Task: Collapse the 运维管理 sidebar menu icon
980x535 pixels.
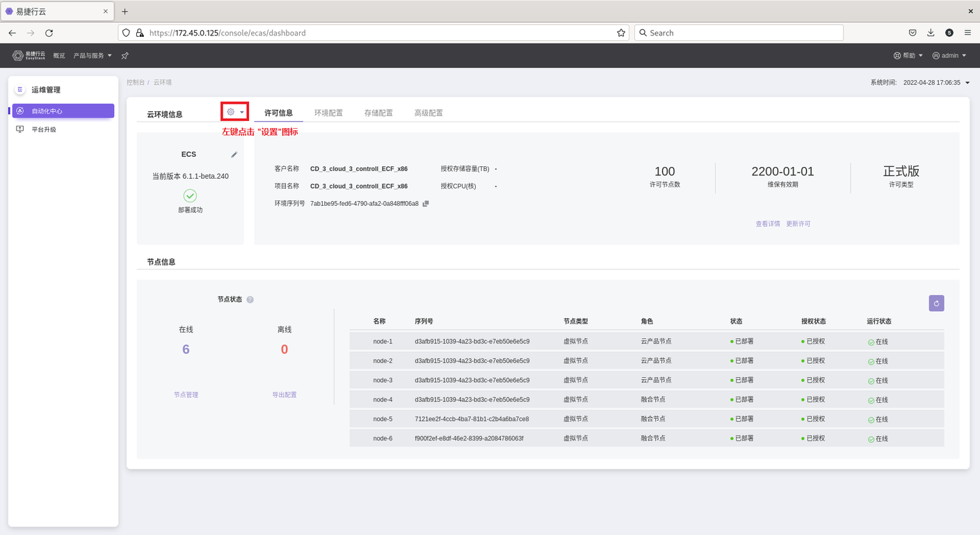Action: tap(19, 90)
